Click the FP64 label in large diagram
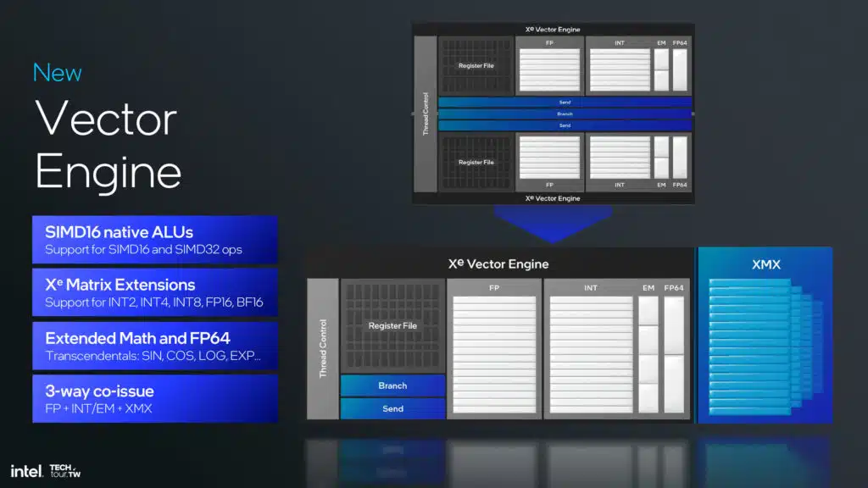 coord(674,288)
